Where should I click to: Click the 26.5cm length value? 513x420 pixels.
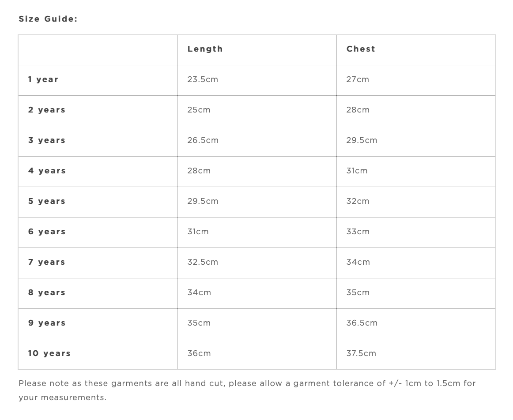pos(203,140)
